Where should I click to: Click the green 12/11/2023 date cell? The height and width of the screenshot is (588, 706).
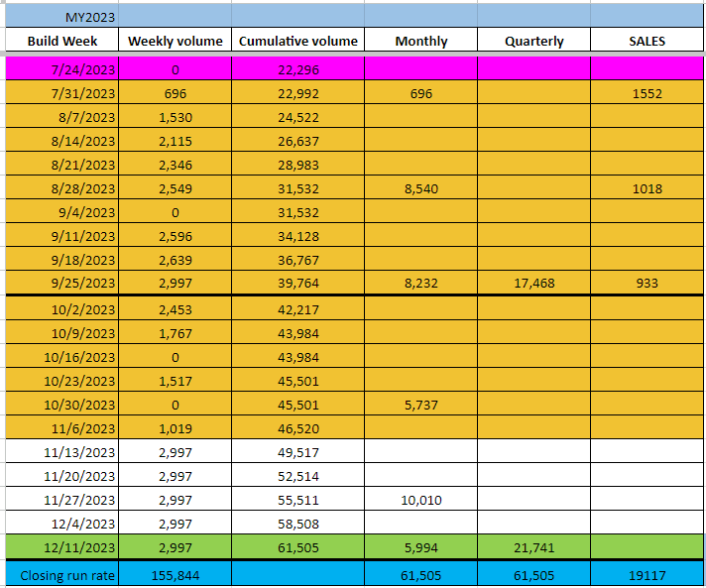[61, 547]
